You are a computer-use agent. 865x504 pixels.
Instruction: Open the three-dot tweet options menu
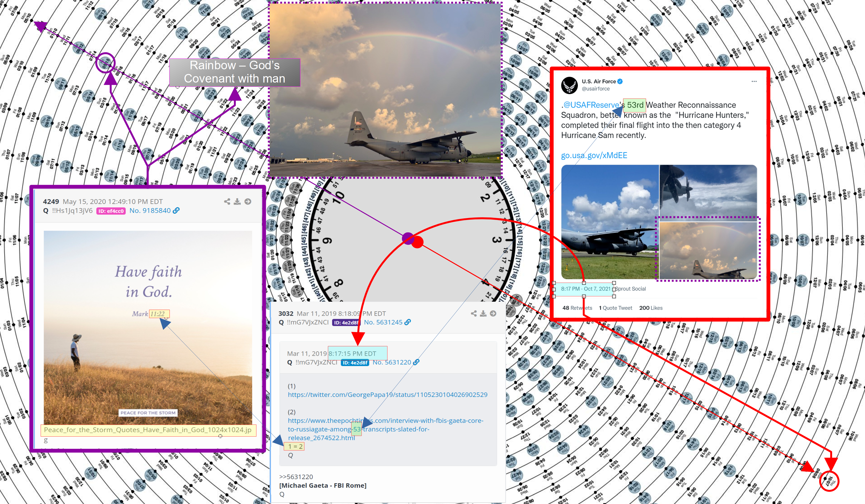[x=754, y=81]
